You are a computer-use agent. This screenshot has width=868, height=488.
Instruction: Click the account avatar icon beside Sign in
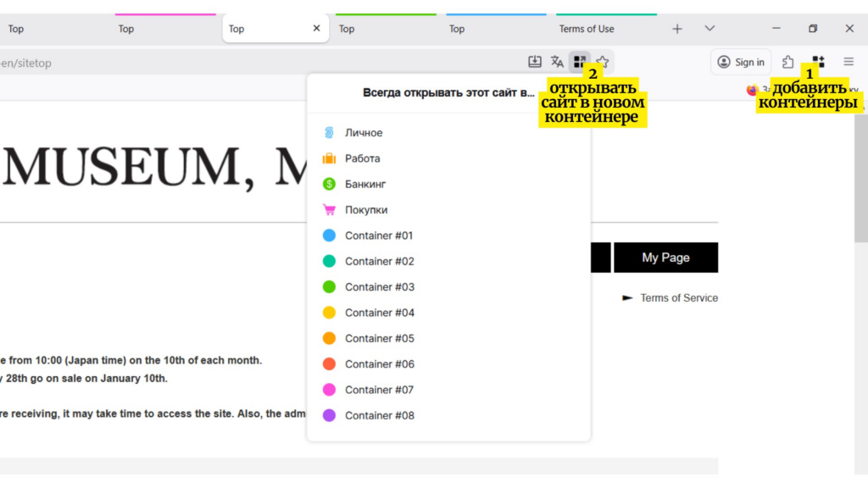coord(724,62)
